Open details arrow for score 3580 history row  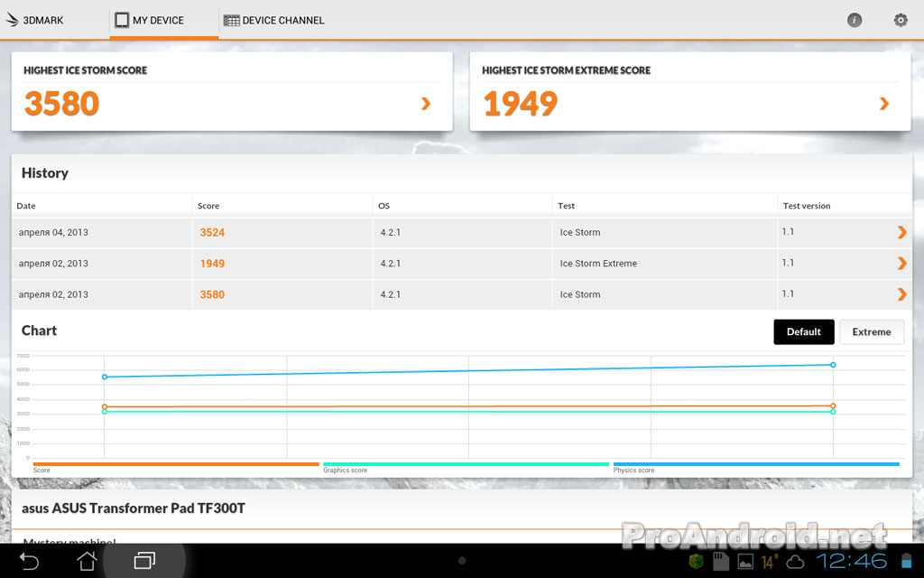901,294
